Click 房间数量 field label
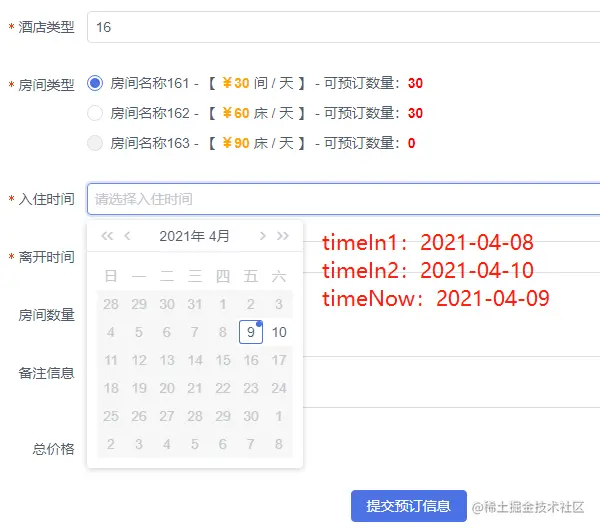The width and height of the screenshot is (600, 530). 47,315
